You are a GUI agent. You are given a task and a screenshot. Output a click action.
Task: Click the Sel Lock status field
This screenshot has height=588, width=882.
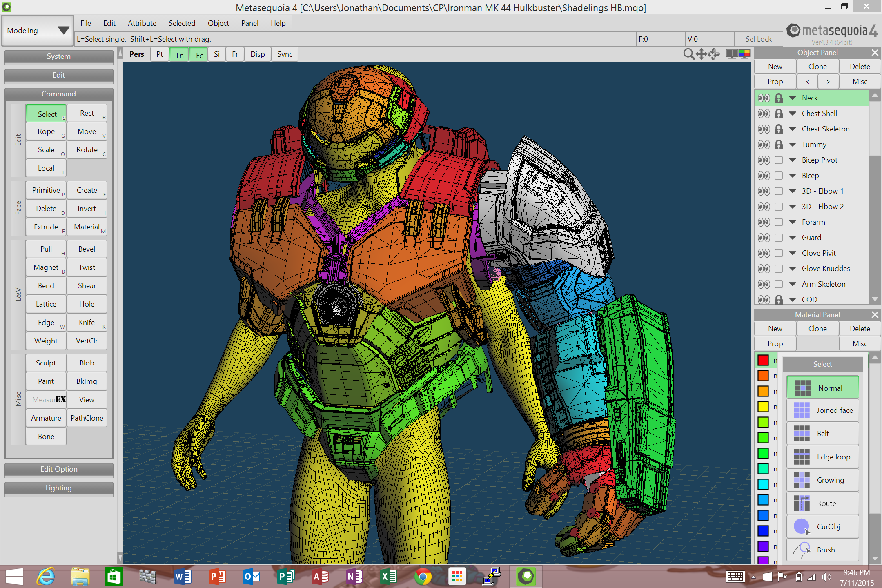[x=758, y=39]
